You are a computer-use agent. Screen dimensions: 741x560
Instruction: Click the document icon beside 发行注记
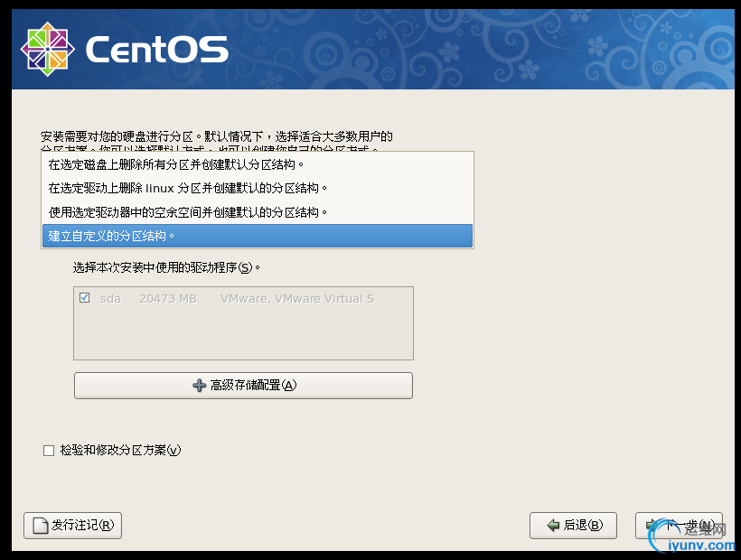click(x=40, y=525)
